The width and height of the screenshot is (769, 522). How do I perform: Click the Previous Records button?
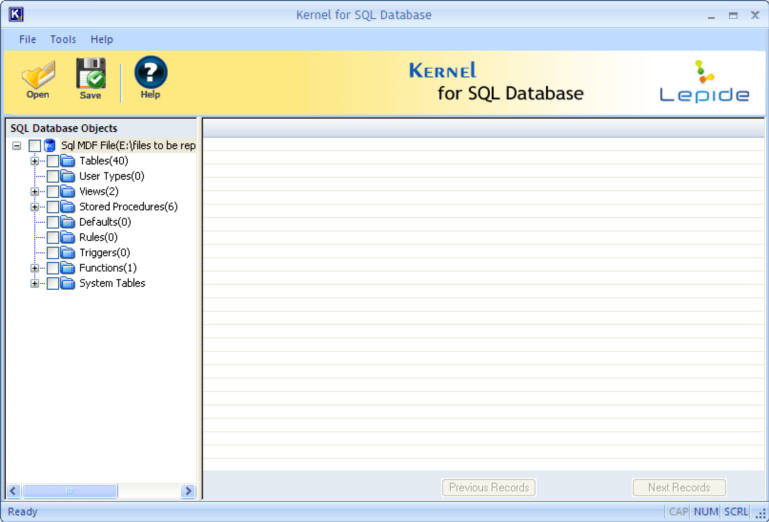(x=489, y=488)
